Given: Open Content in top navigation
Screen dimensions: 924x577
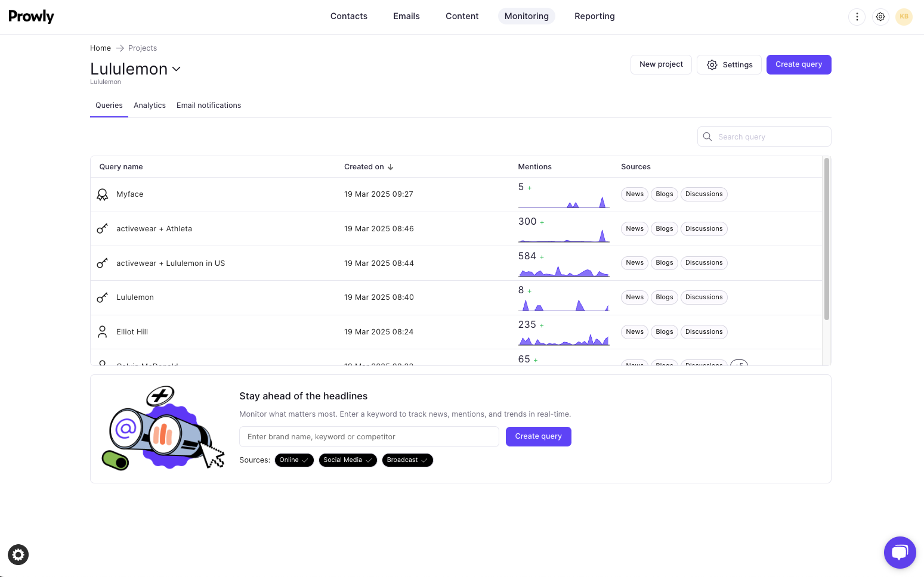Looking at the screenshot, I should click(x=462, y=16).
